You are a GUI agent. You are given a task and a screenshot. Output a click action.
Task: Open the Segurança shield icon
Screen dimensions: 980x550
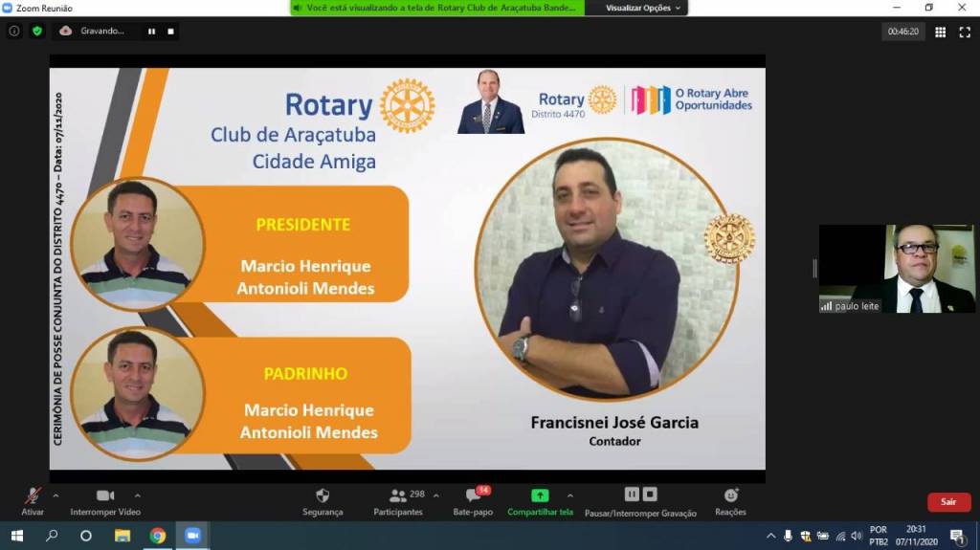(323, 496)
